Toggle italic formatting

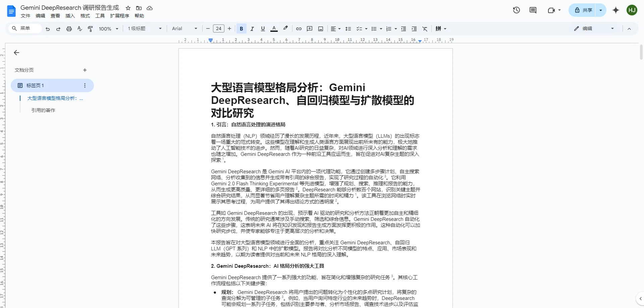252,29
